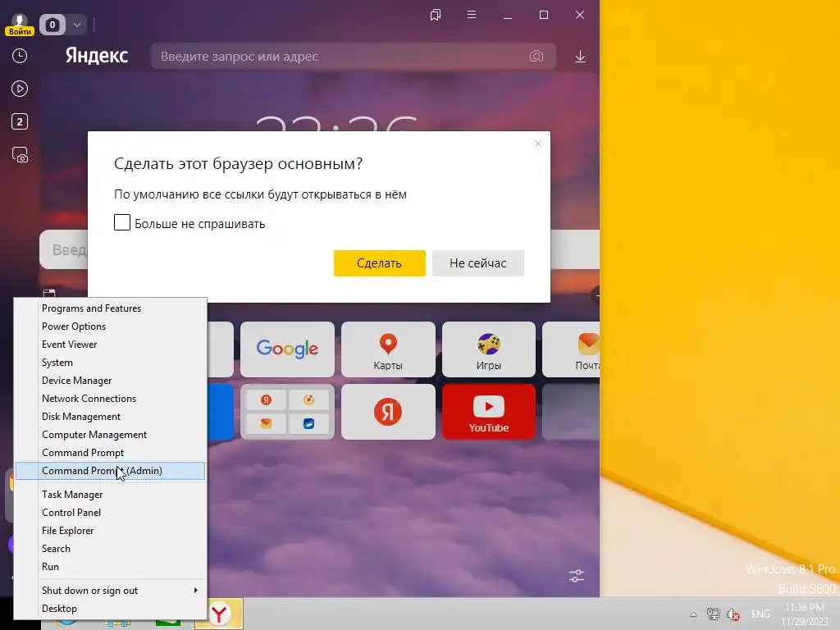Open Device Manager from the menu
The width and height of the screenshot is (840, 630).
(x=111, y=381)
